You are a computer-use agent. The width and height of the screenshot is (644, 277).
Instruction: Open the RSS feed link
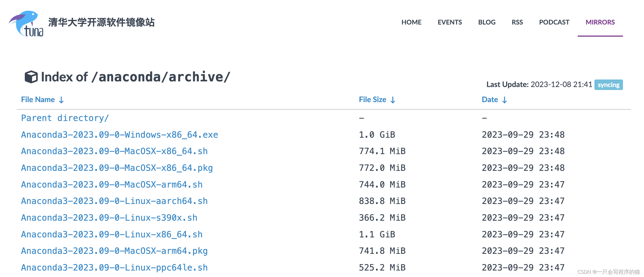pos(517,22)
